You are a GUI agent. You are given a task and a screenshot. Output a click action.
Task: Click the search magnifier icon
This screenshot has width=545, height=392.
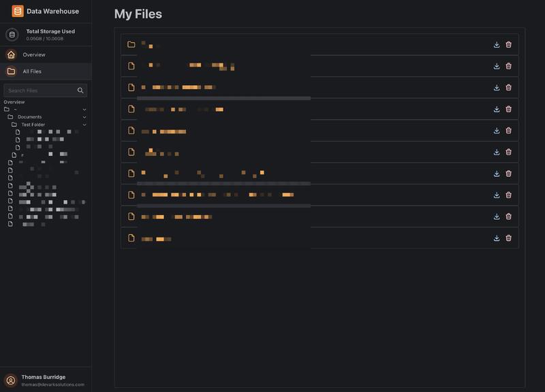[x=80, y=91]
